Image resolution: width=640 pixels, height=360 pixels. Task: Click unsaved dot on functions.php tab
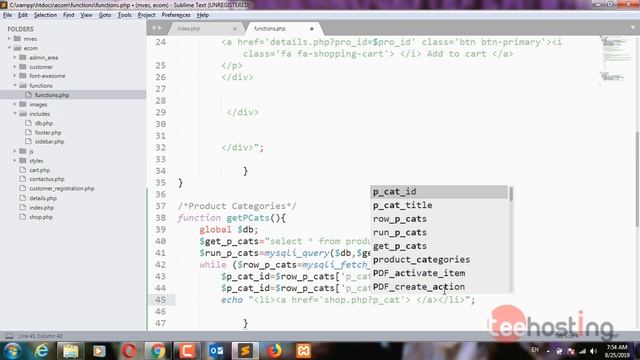[x=311, y=29]
